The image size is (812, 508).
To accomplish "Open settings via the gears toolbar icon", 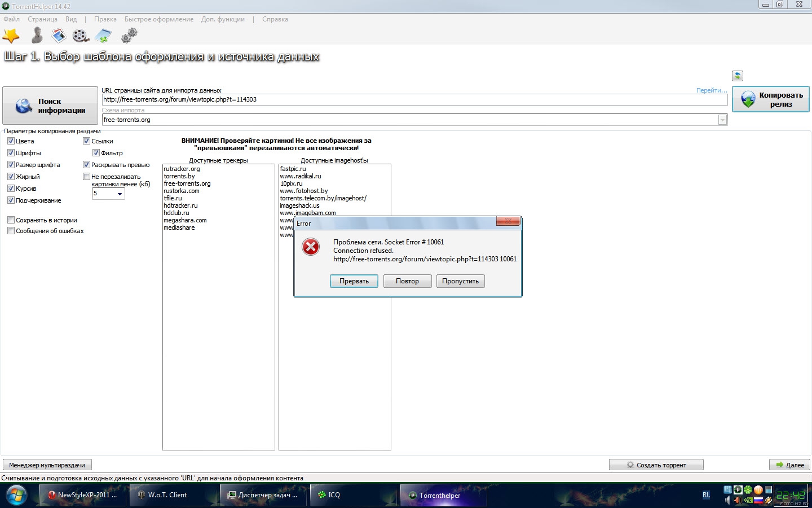I will [x=129, y=36].
